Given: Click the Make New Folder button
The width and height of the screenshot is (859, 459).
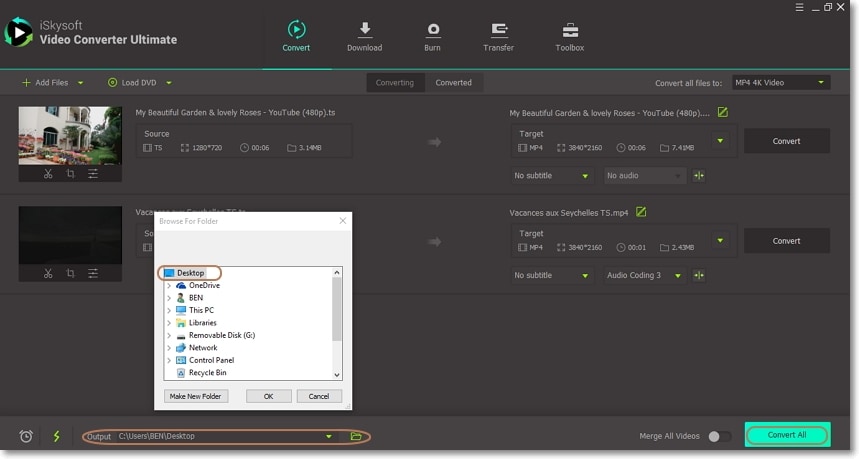Looking at the screenshot, I should [x=196, y=396].
